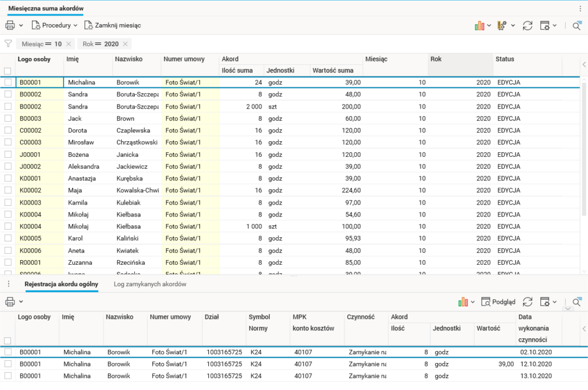This screenshot has height=390, width=588.
Task: Select the Rejestracja akordu ogólny tab
Action: pos(61,284)
